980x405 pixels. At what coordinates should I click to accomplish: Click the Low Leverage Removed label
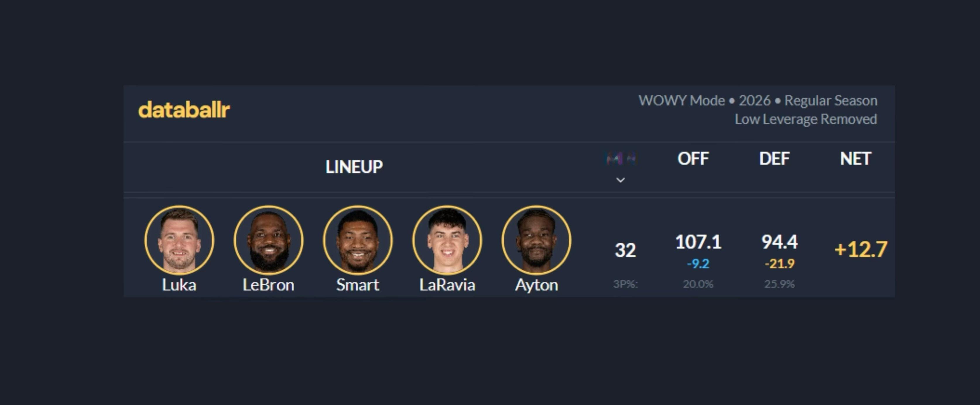coord(806,119)
